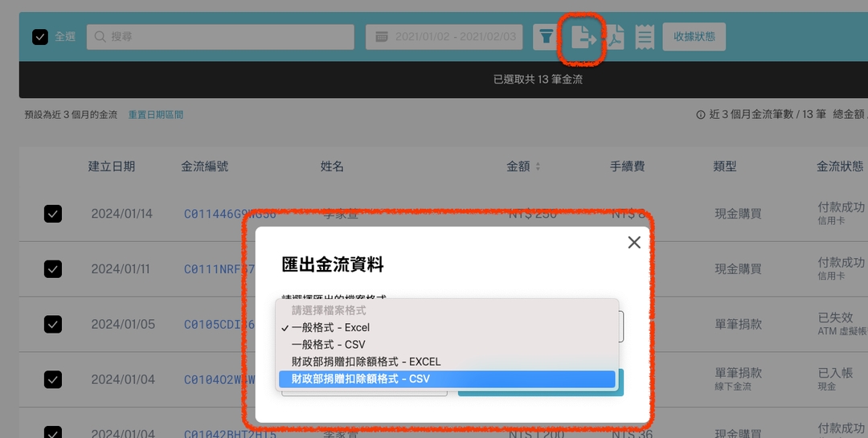868x438 pixels.
Task: Click the 類型 column header
Action: (x=725, y=166)
